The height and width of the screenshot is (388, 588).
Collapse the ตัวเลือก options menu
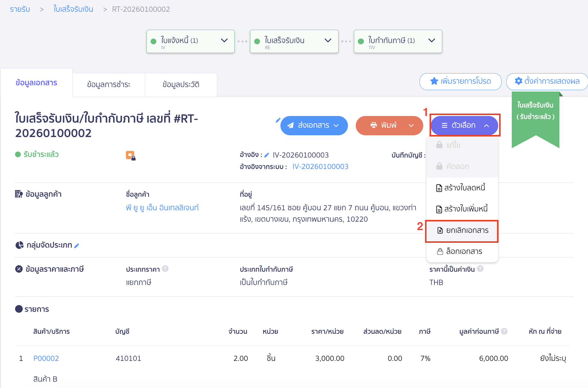coord(464,125)
